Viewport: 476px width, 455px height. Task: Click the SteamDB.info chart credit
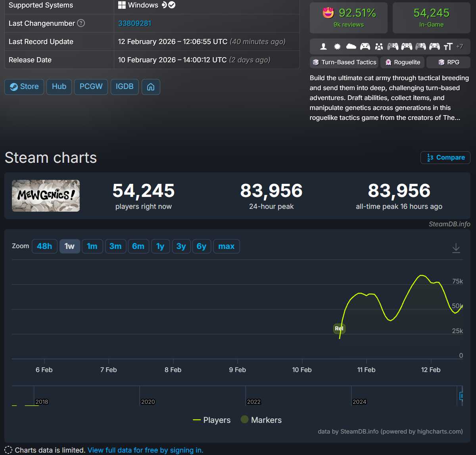pyautogui.click(x=449, y=224)
